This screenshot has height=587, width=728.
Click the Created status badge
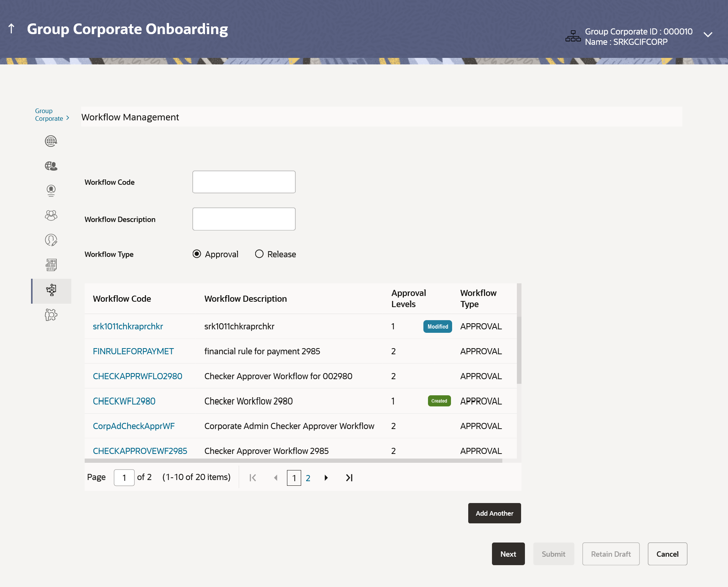click(x=439, y=401)
